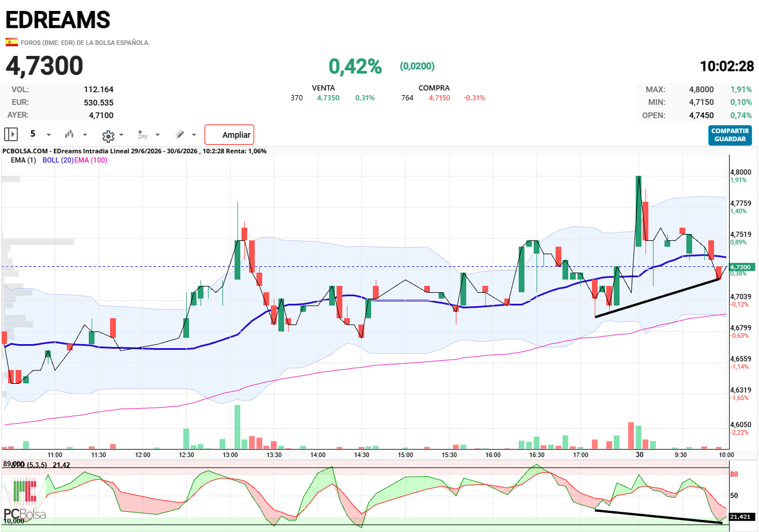This screenshot has width=759, height=532.
Task: Click the 4,7759 price axis label
Action: (741, 203)
